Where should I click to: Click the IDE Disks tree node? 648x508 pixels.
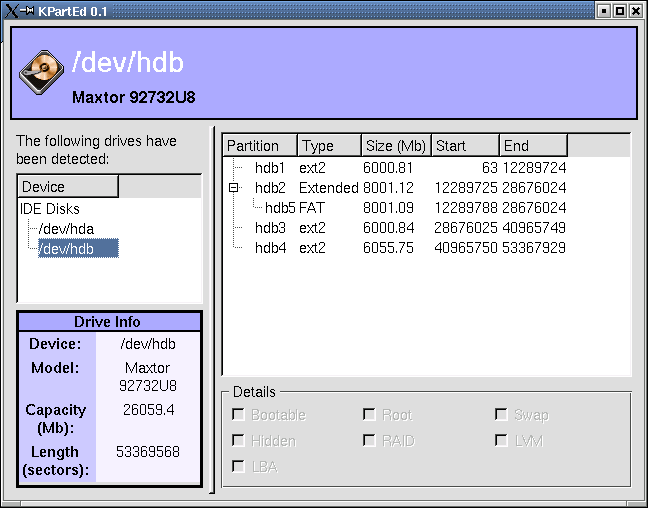(50, 209)
